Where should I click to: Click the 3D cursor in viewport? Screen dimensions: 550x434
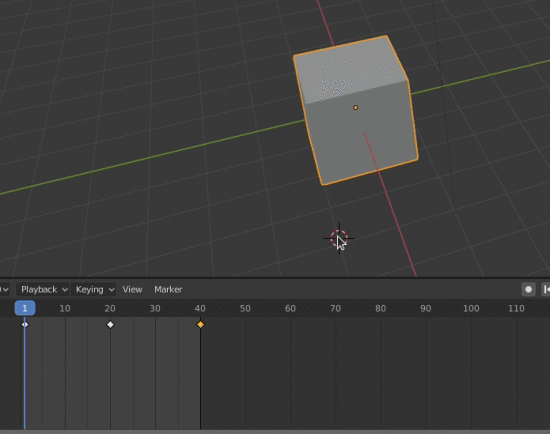pyautogui.click(x=339, y=239)
